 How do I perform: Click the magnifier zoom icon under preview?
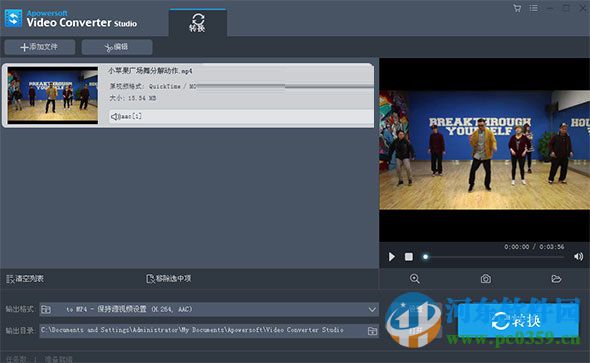pos(415,279)
